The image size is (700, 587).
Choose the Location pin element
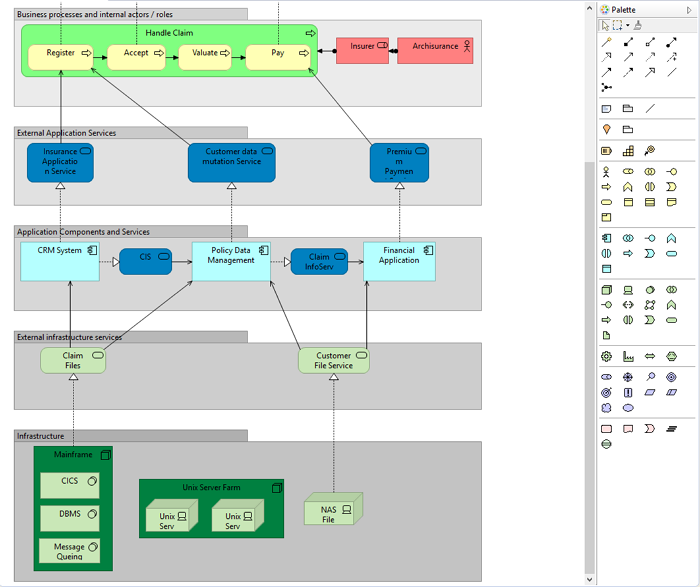point(606,129)
